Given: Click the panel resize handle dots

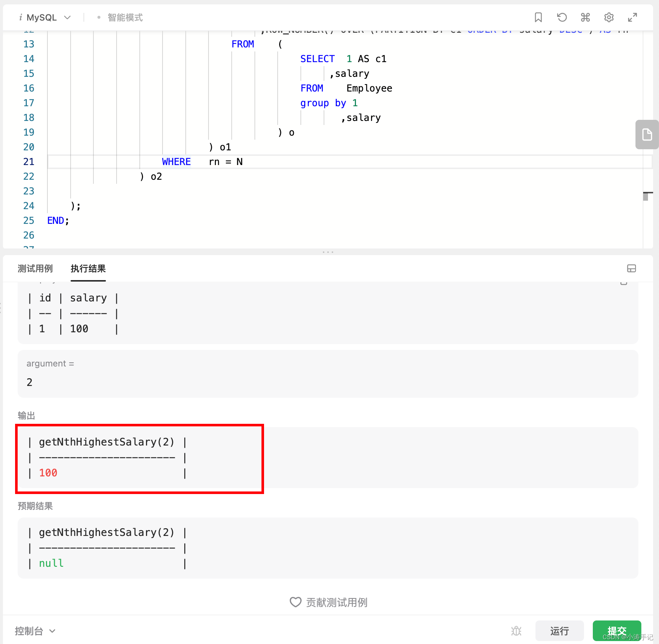Looking at the screenshot, I should pyautogui.click(x=328, y=252).
